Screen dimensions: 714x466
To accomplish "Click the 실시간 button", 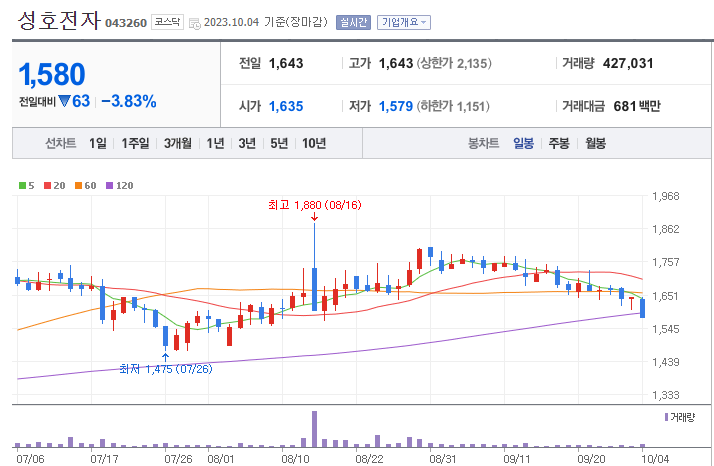I will pos(353,22).
